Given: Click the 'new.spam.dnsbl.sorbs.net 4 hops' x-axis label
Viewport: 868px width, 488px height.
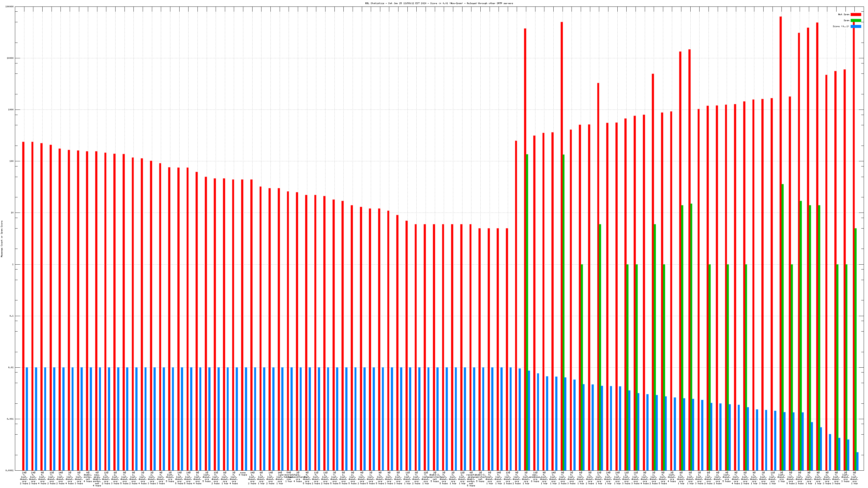Looking at the screenshot, I should (97, 479).
